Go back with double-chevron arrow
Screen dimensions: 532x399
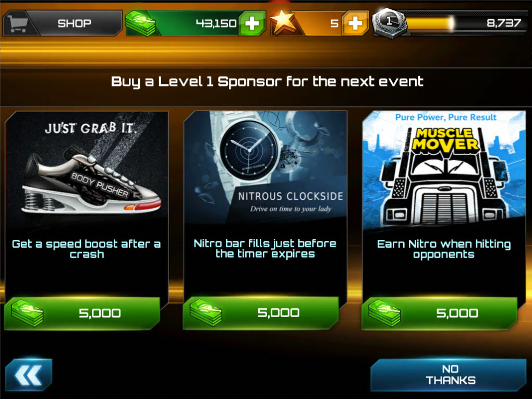[x=29, y=375]
